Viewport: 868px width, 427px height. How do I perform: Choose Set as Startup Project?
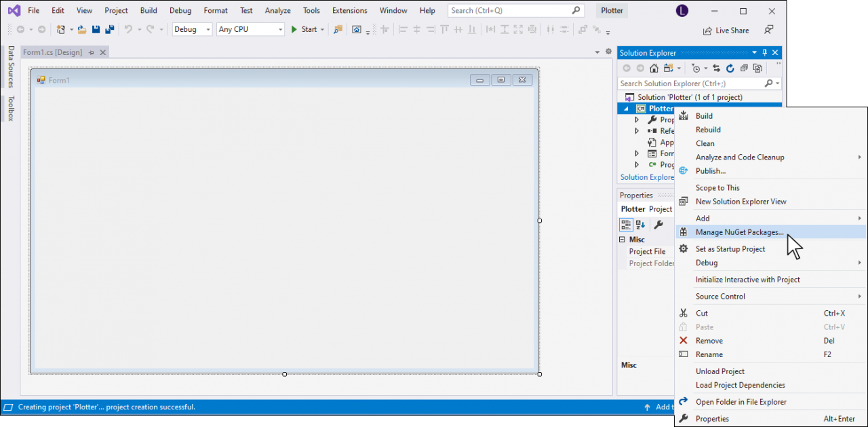click(731, 248)
